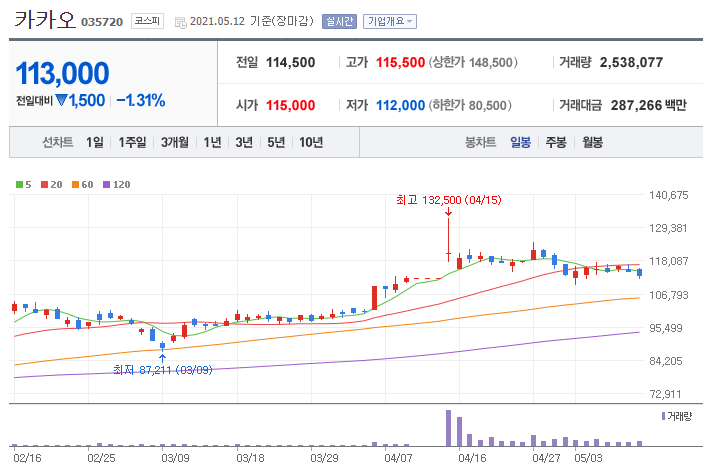Switch to the 월봉 monthly candle chart
The width and height of the screenshot is (703, 473).
click(x=592, y=142)
